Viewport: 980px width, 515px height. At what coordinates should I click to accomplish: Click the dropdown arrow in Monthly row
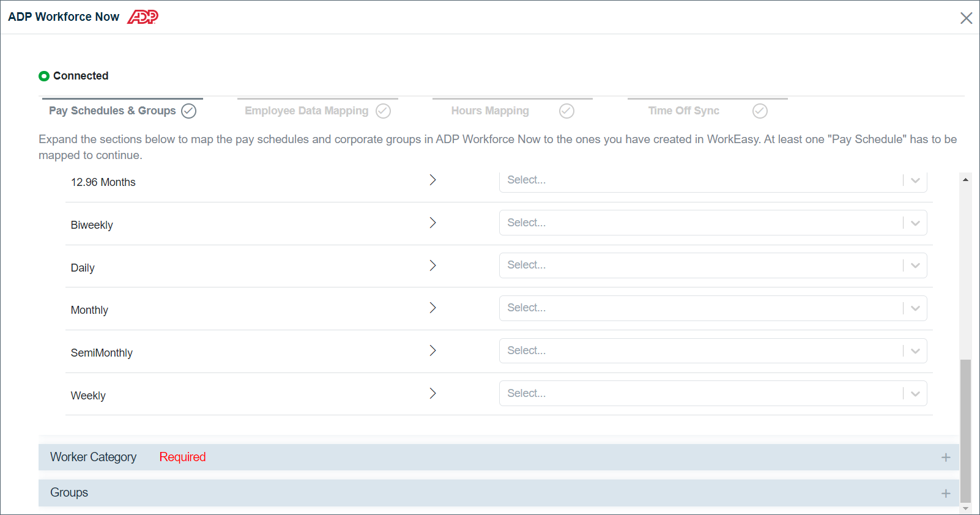pos(915,309)
